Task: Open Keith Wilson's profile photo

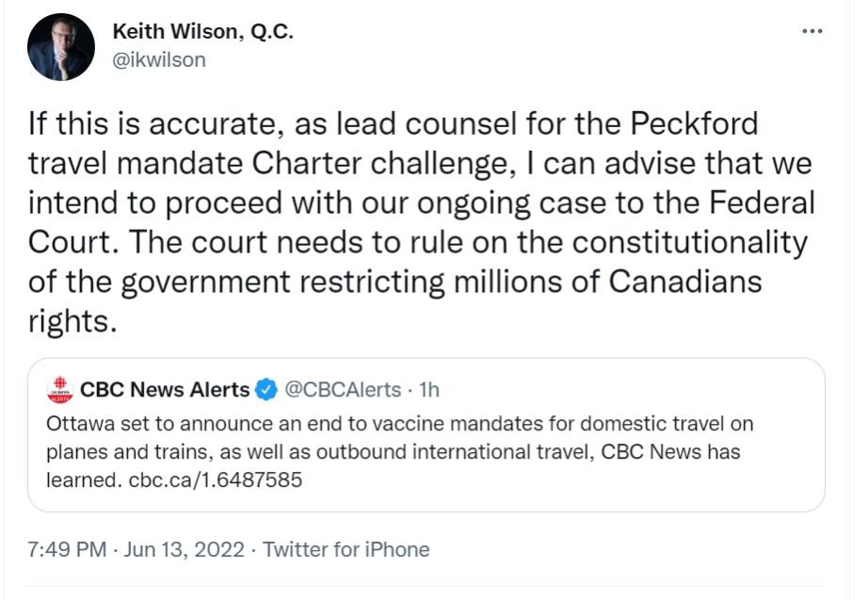Action: (60, 47)
